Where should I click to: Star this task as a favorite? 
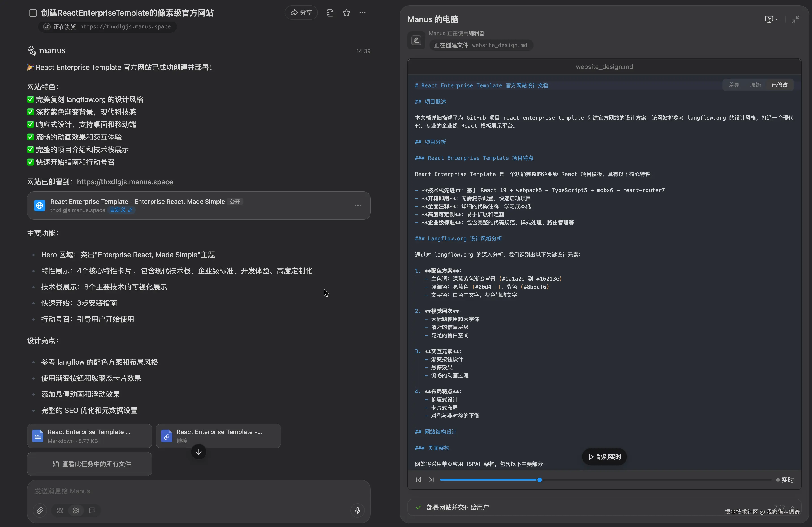click(347, 13)
